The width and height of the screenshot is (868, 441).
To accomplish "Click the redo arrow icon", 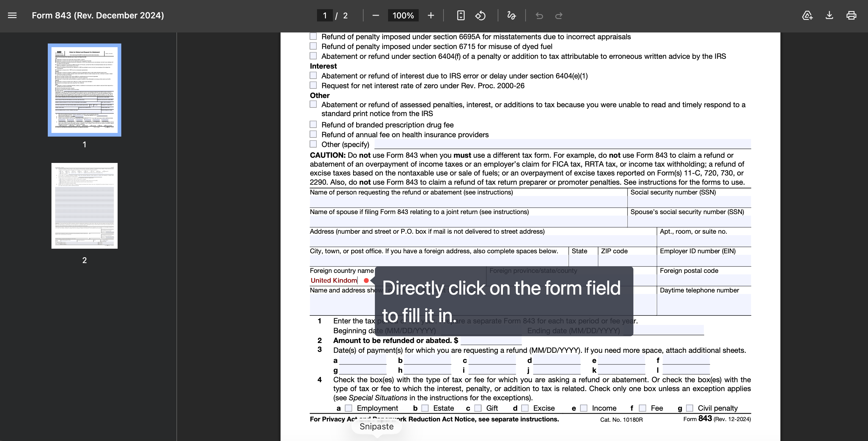I will tap(559, 16).
